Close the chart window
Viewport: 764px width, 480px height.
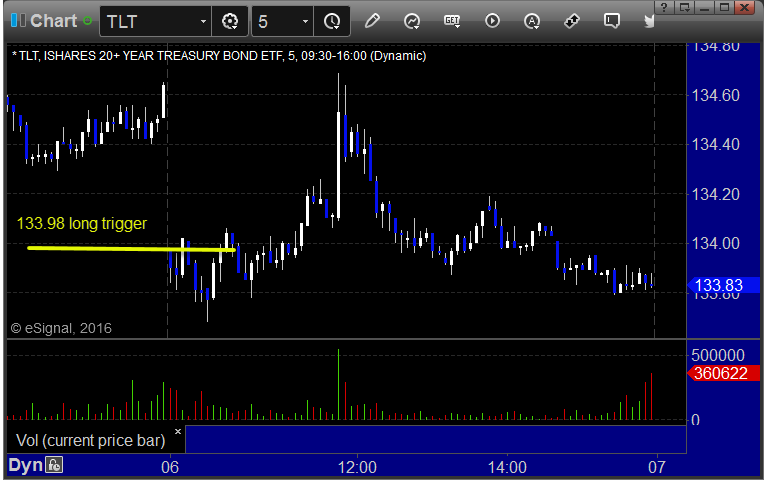(x=745, y=7)
